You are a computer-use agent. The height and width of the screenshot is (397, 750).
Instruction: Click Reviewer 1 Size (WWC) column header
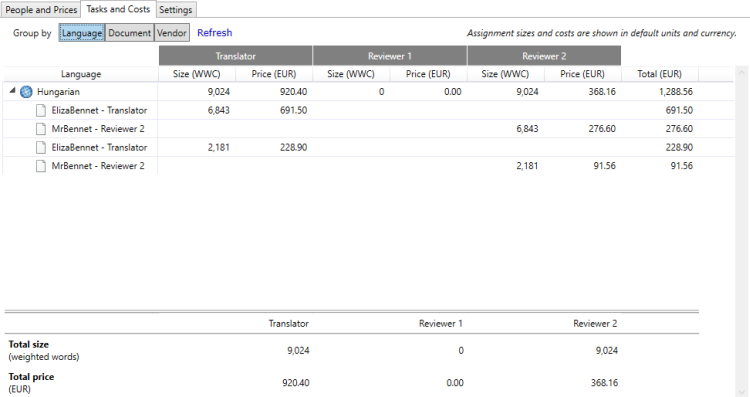[x=351, y=74]
